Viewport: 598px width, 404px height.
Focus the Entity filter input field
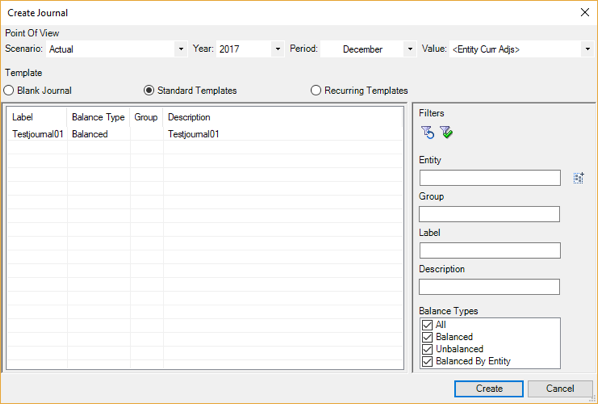pos(490,178)
